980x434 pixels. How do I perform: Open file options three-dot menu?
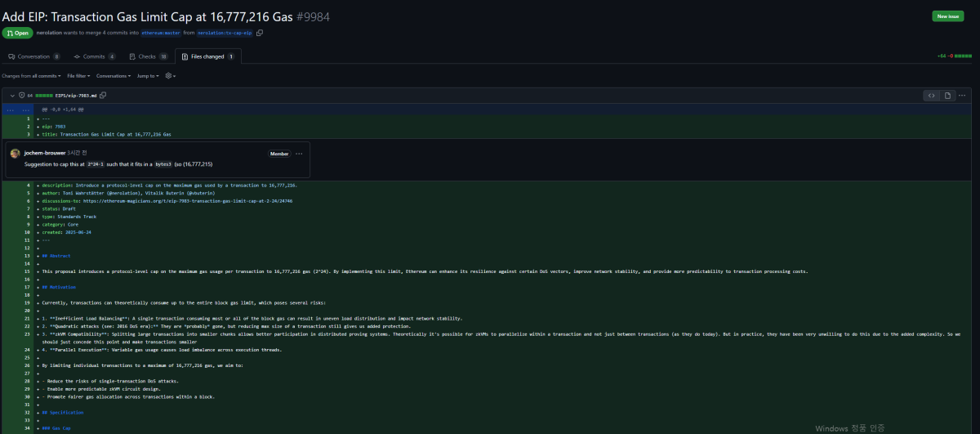(x=964, y=96)
